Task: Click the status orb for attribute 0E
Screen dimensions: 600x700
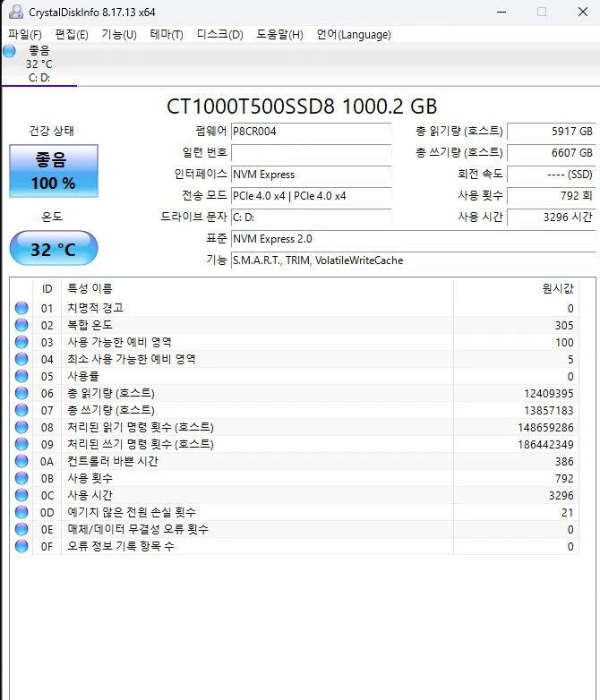Action: [x=21, y=528]
